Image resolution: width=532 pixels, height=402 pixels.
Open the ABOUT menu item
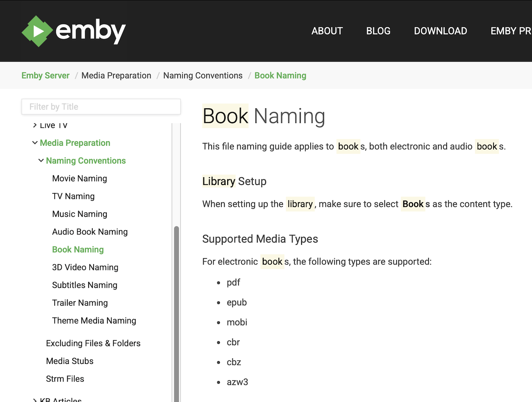coord(327,31)
